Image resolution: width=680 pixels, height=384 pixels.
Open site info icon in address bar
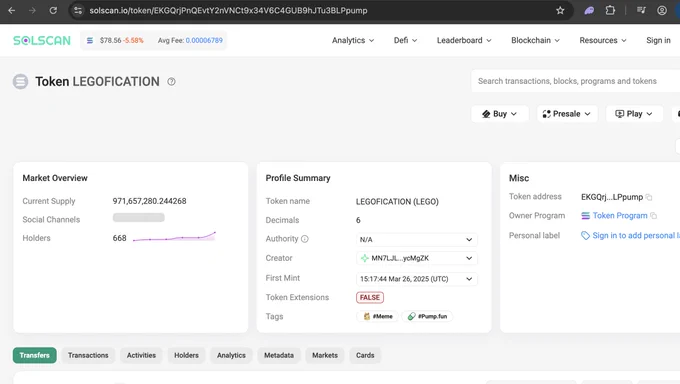pos(78,10)
